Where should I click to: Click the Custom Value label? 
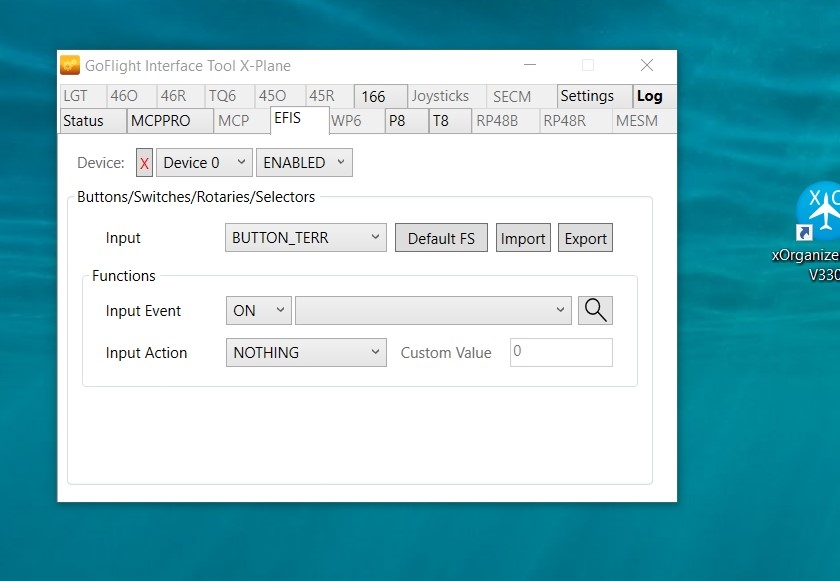(x=446, y=353)
